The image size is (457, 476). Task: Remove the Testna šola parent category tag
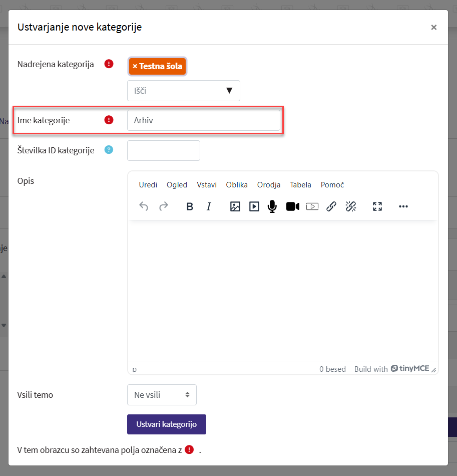point(135,66)
